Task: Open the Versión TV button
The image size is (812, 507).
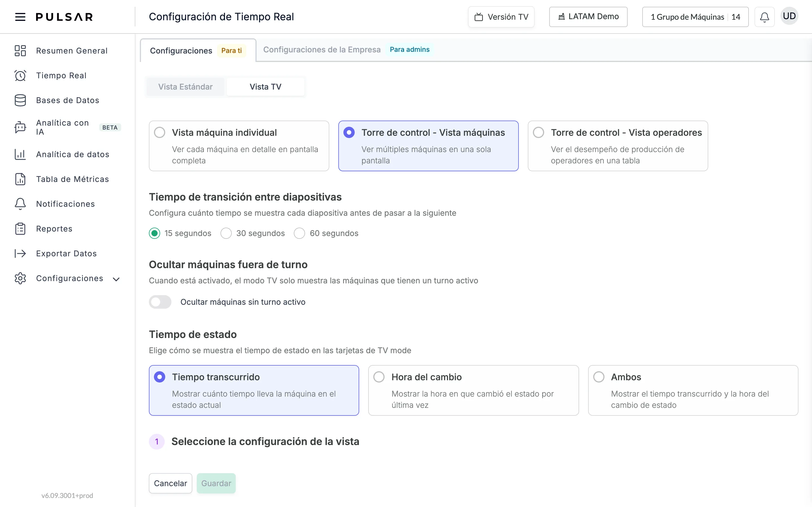Action: pos(501,17)
